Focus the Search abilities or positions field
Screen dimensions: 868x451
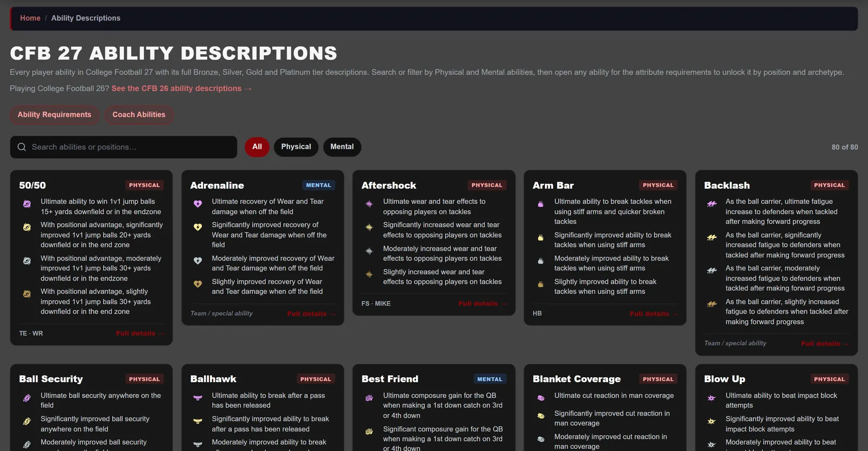(x=124, y=147)
